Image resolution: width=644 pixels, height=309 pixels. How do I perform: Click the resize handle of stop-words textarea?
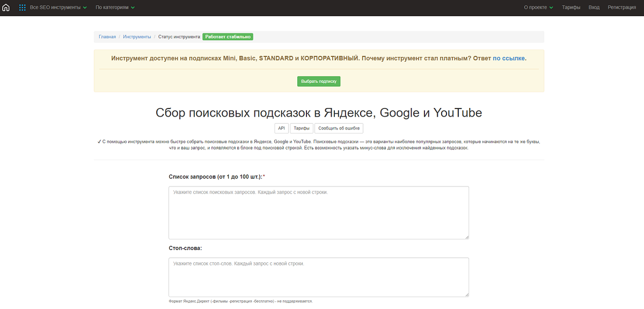point(466,293)
